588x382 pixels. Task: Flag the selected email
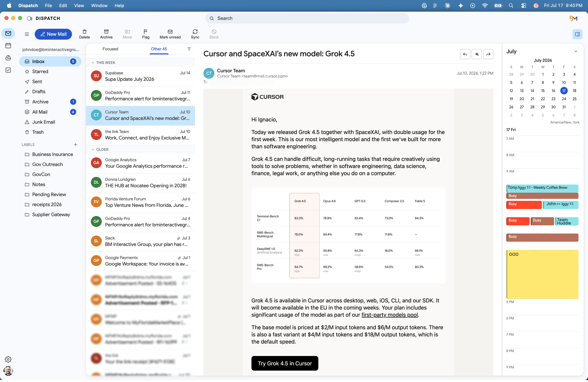point(146,34)
